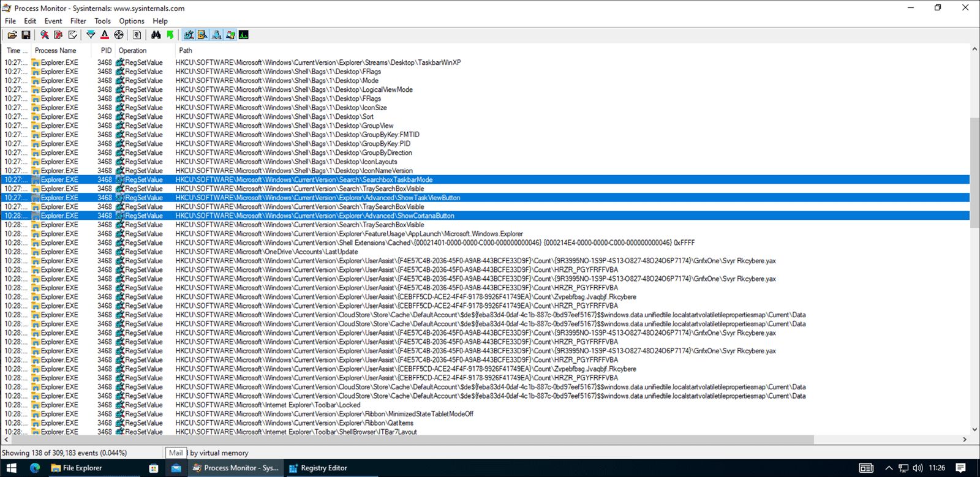This screenshot has width=980, height=477.
Task: Toggle Show Process and Thread Activity icon
Action: coord(230,35)
